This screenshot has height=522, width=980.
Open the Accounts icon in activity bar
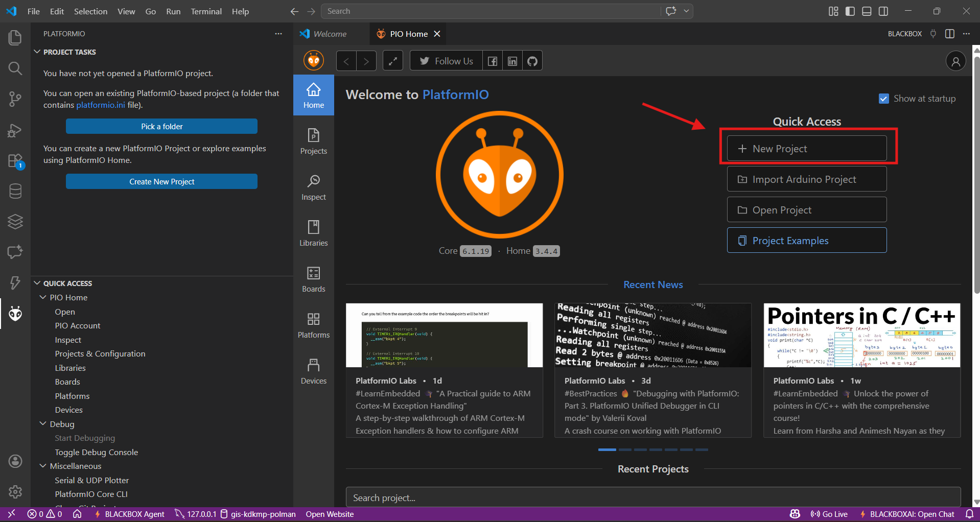point(15,461)
